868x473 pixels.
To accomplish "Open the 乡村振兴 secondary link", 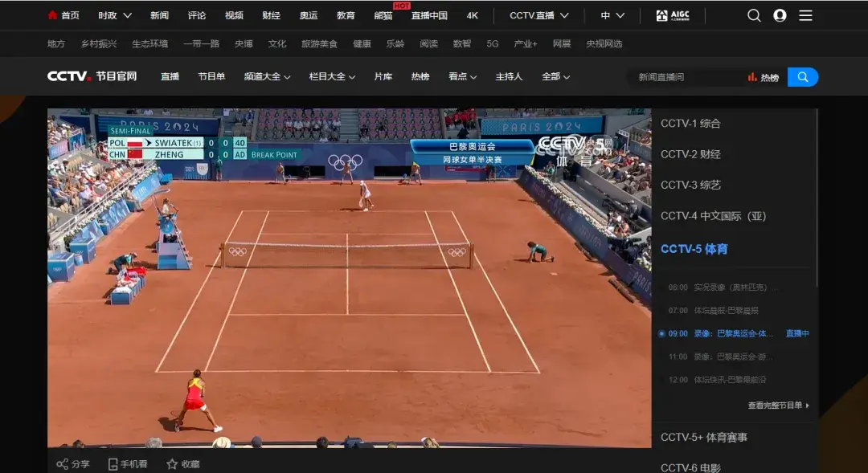I will tap(99, 43).
